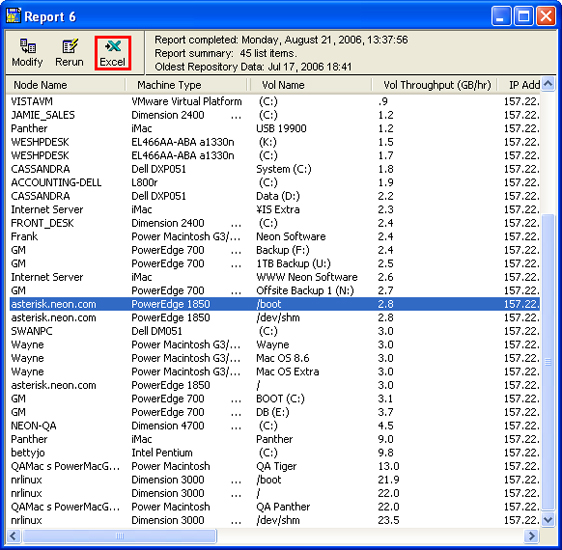Select the VISTAVM row
This screenshot has height=550, width=562.
275,101
